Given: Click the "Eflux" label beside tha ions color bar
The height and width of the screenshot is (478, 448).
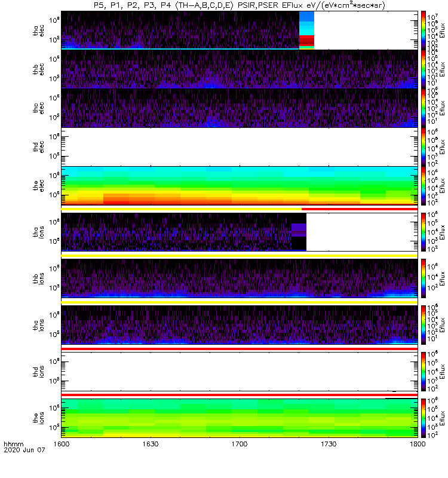Looking at the screenshot, I should (442, 232).
